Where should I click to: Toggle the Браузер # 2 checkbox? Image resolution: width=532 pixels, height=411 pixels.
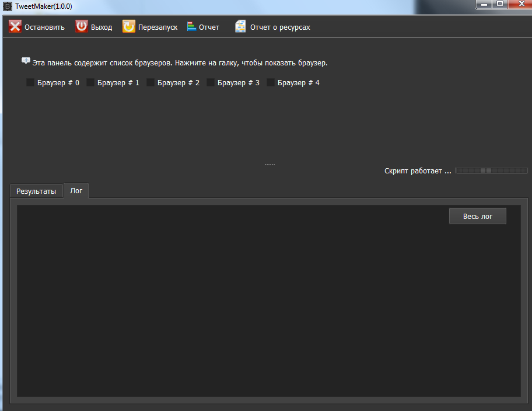click(x=150, y=83)
